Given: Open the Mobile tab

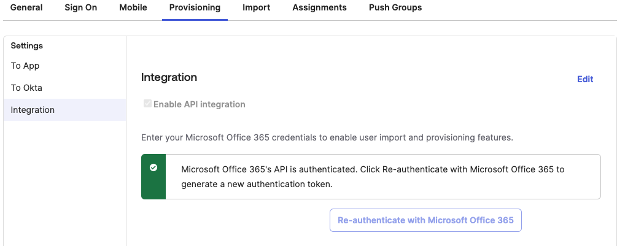Looking at the screenshot, I should coord(133,7).
